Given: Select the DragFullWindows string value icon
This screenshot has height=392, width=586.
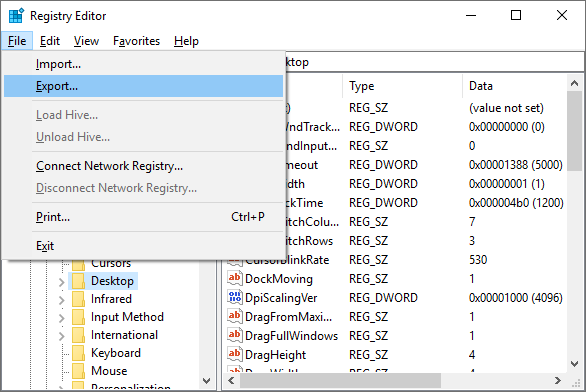Looking at the screenshot, I should [x=234, y=335].
